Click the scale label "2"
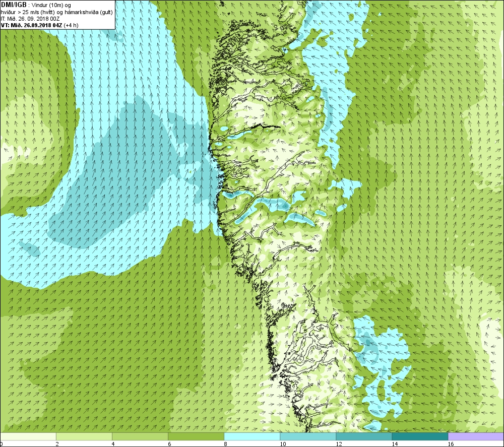 click(x=57, y=444)
